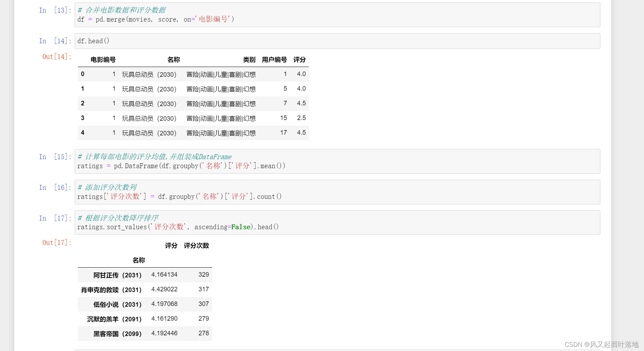
Task: Click row index 4 in first table
Action: 83,133
